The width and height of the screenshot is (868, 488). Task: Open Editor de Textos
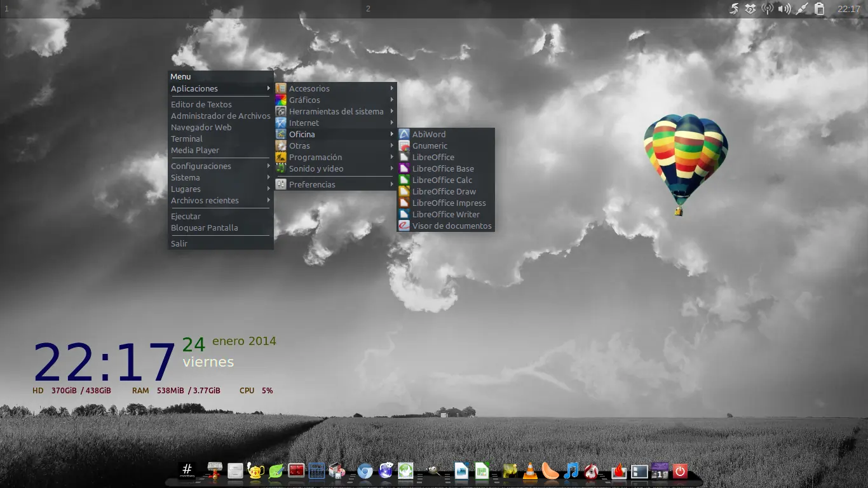click(x=220, y=104)
